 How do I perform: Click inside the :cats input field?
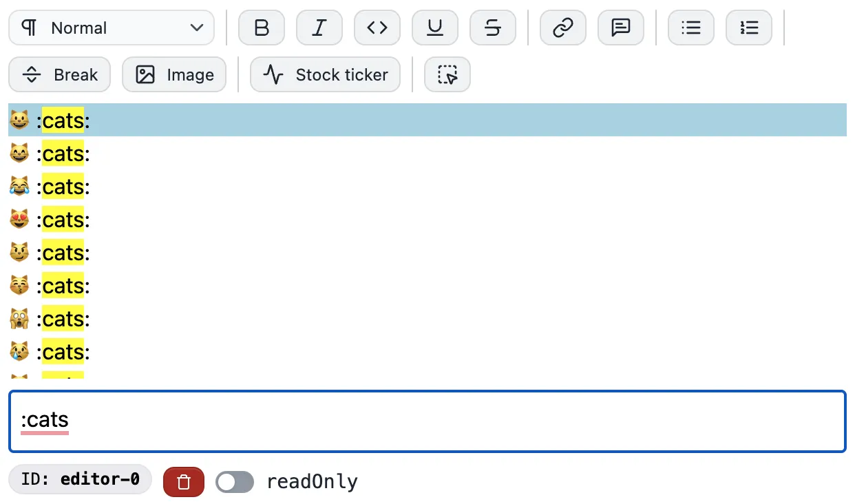coord(427,420)
